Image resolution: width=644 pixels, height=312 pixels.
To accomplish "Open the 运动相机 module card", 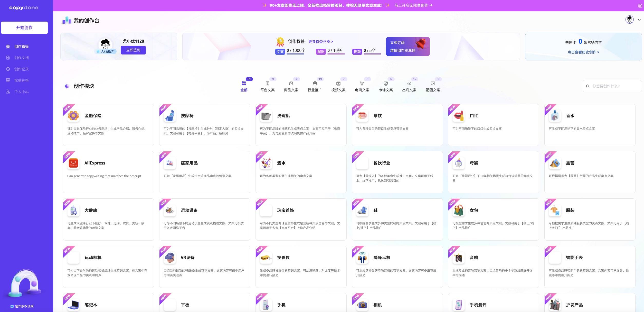I will [x=108, y=267].
